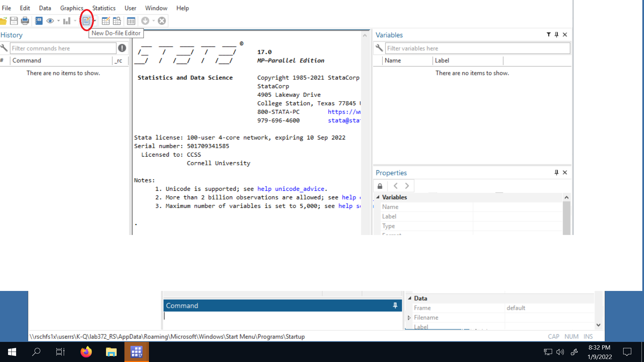Click the Properties panel scroll-up arrow
This screenshot has height=362, width=644.
(x=567, y=197)
